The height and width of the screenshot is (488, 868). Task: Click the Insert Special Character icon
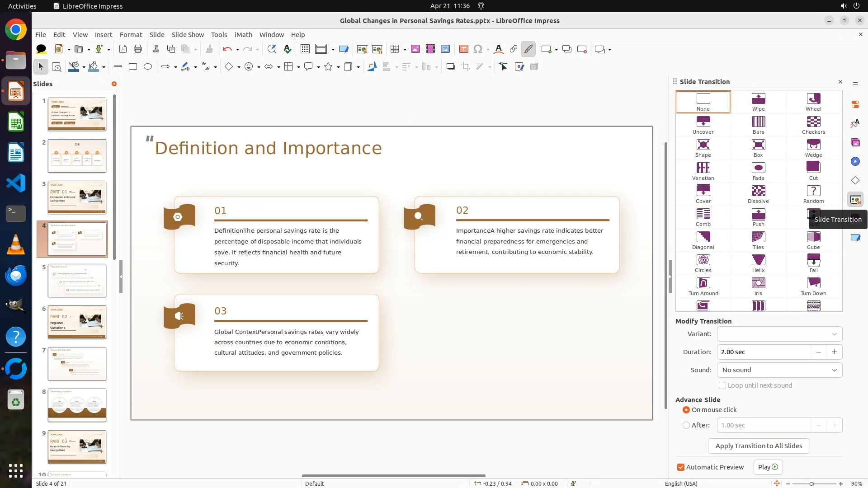click(x=478, y=49)
